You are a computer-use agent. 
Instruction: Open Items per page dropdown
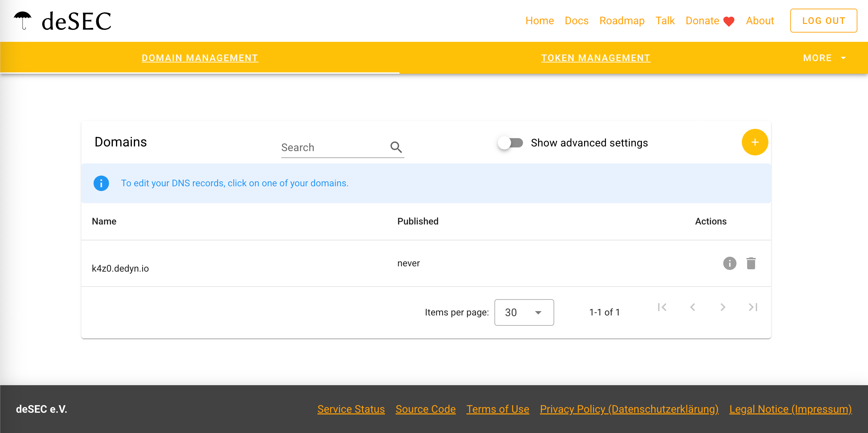(x=524, y=312)
